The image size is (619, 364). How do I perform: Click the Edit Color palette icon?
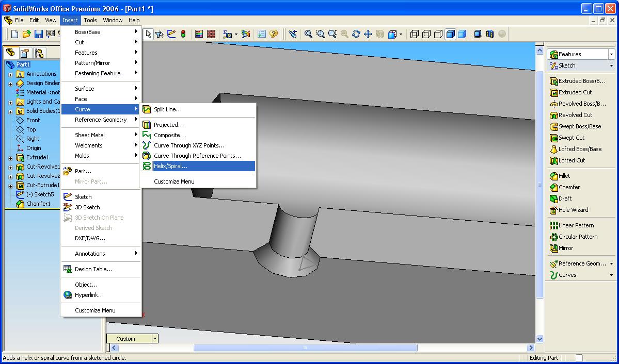(199, 35)
